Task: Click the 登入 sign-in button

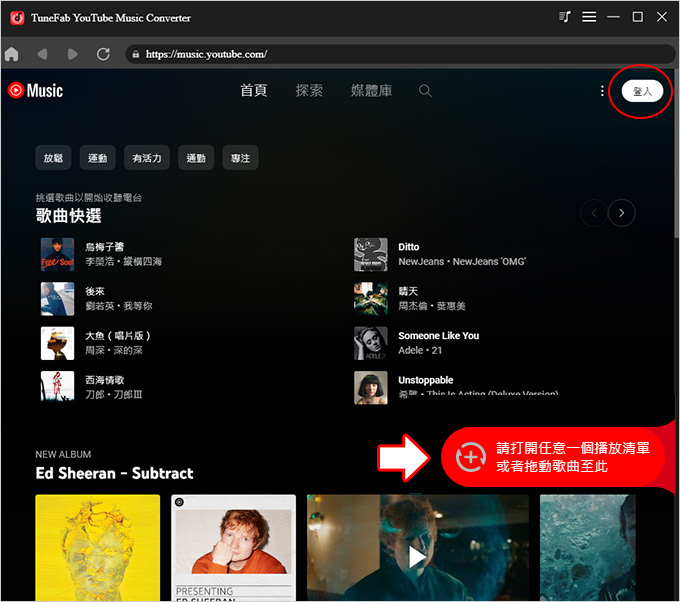Action: (x=642, y=91)
